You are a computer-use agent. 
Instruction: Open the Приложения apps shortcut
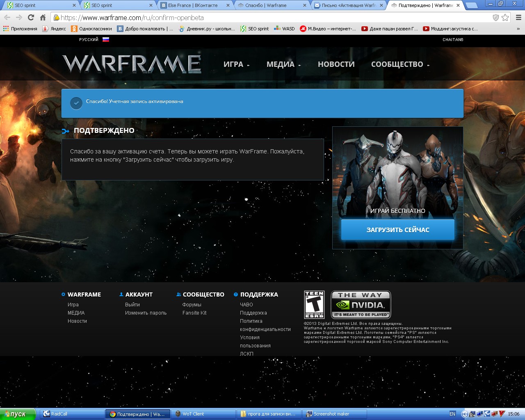(x=20, y=29)
